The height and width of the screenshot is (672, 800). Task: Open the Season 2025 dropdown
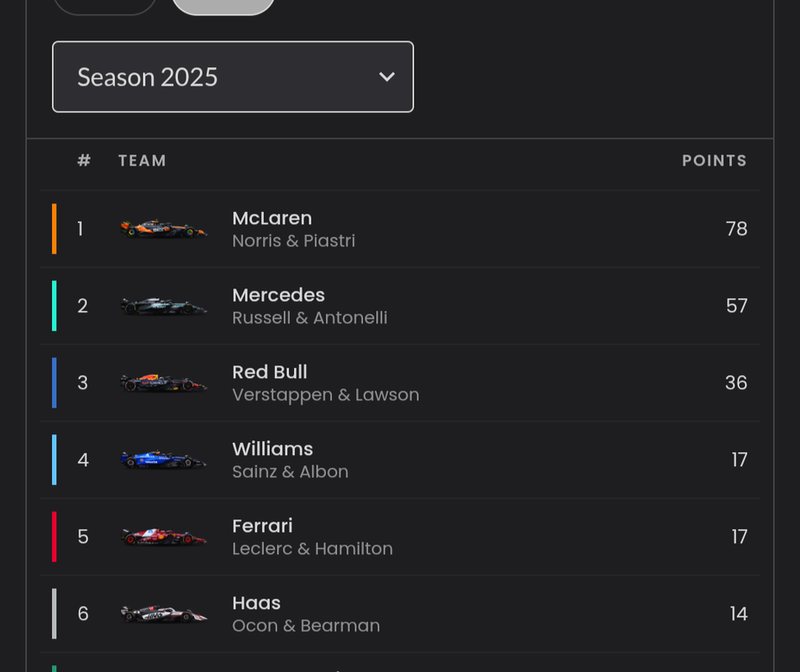233,76
